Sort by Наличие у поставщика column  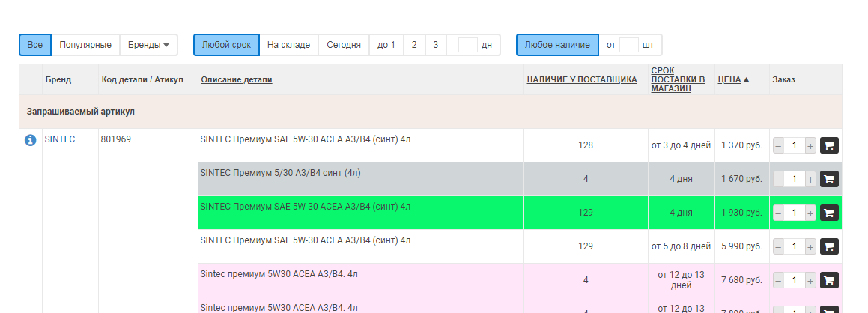point(582,79)
